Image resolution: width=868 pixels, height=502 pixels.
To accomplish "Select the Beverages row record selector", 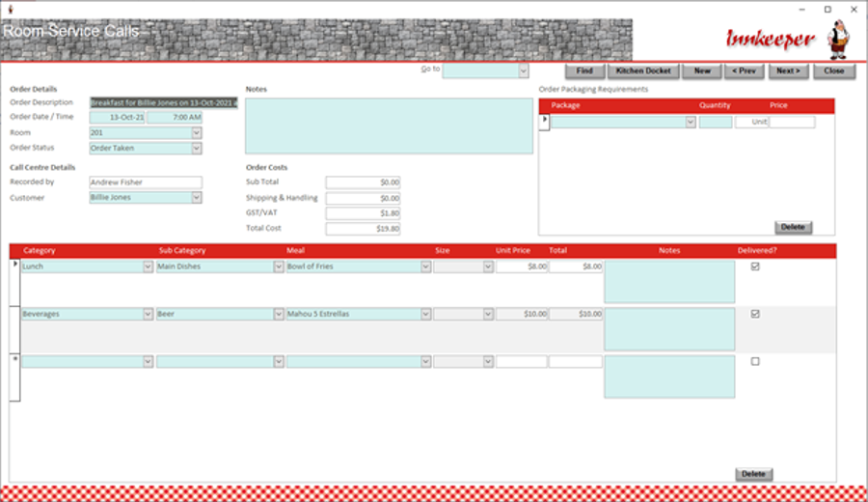I will (14, 330).
